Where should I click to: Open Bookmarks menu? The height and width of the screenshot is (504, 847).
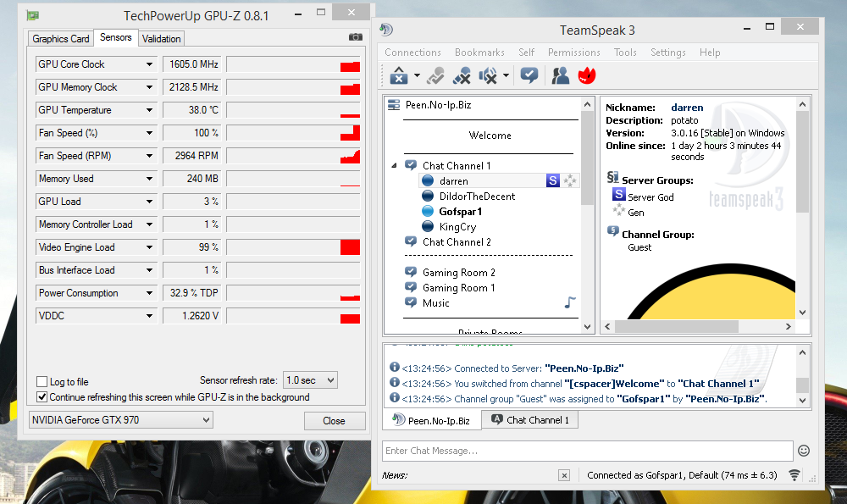click(x=479, y=53)
